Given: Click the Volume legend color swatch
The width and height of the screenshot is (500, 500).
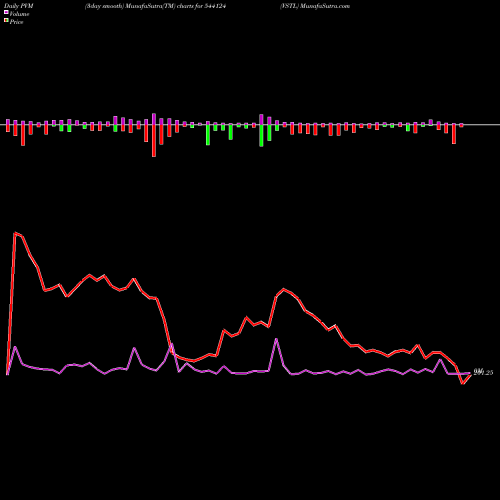Looking at the screenshot, I should (x=6, y=12).
